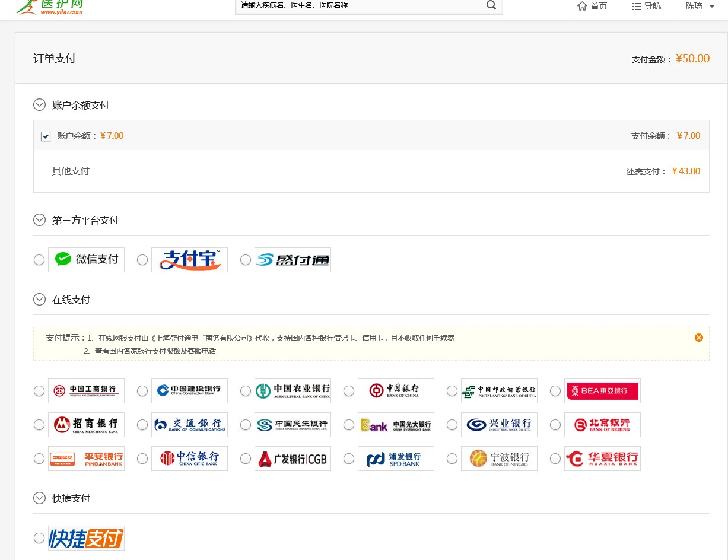Click the 宁波银行 logo
The image size is (728, 560).
(x=499, y=459)
